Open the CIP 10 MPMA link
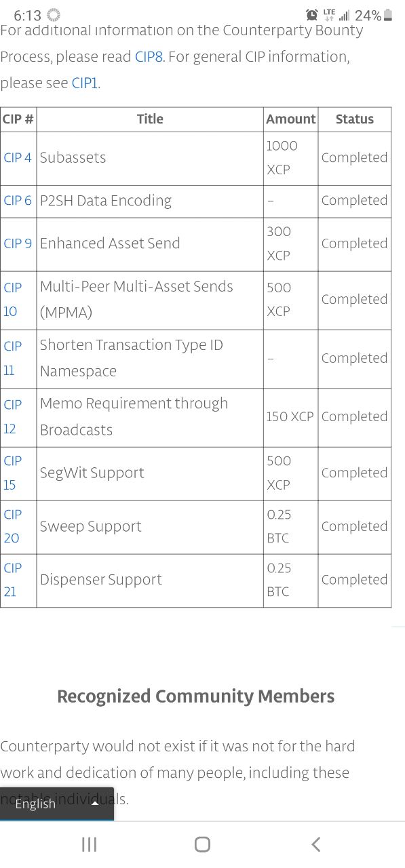405x868 pixels. [13, 300]
